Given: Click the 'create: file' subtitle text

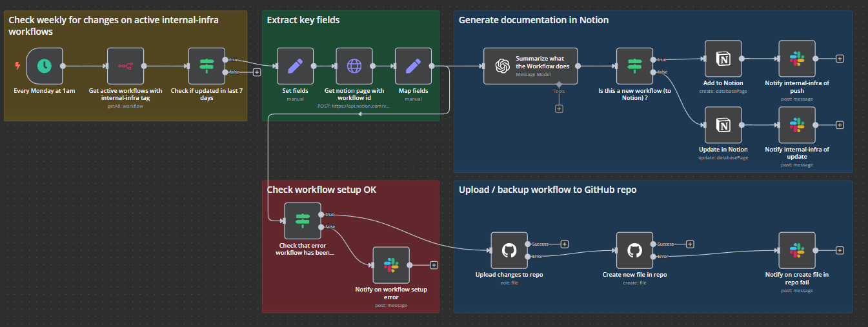Looking at the screenshot, I should click(x=634, y=282).
